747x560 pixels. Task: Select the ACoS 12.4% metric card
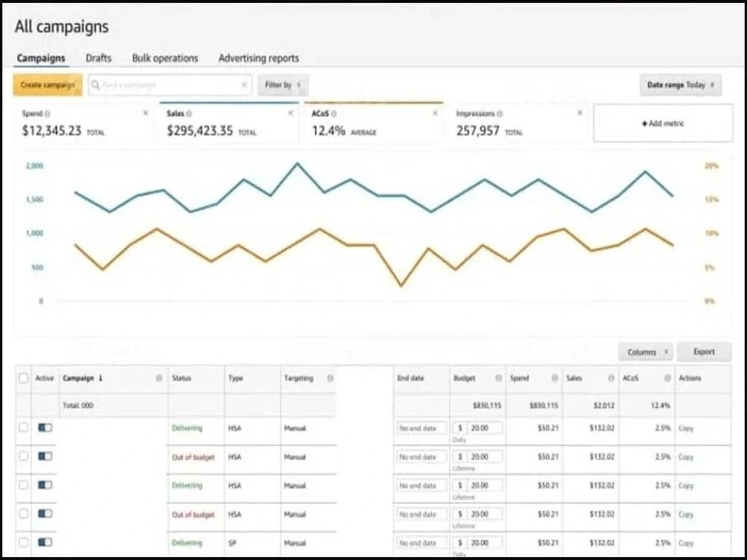coord(373,123)
